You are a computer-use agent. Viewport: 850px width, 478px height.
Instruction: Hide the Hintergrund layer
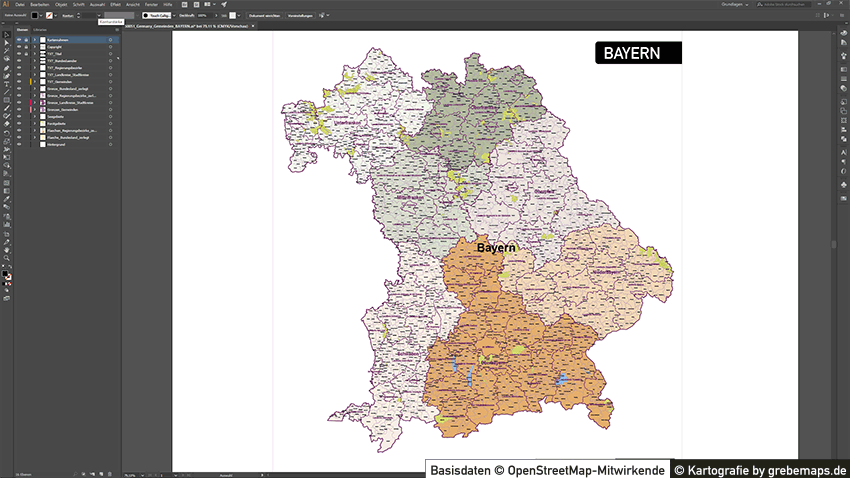[19, 144]
